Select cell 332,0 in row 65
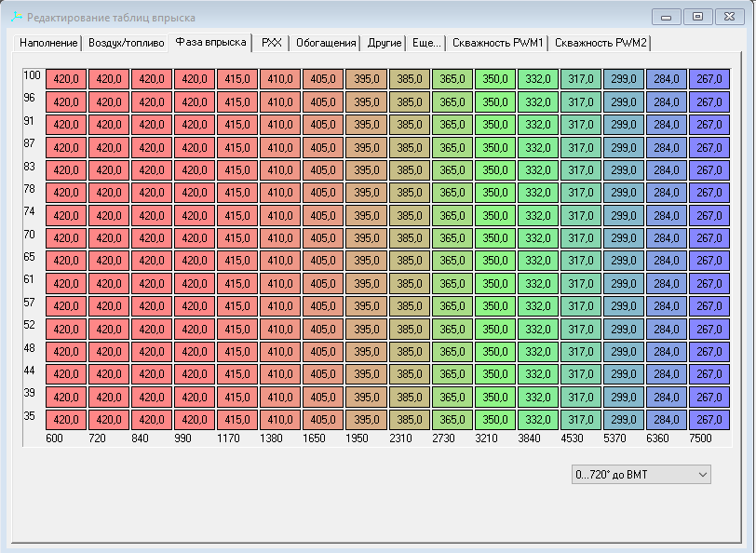Image resolution: width=756 pixels, height=553 pixels. click(537, 261)
